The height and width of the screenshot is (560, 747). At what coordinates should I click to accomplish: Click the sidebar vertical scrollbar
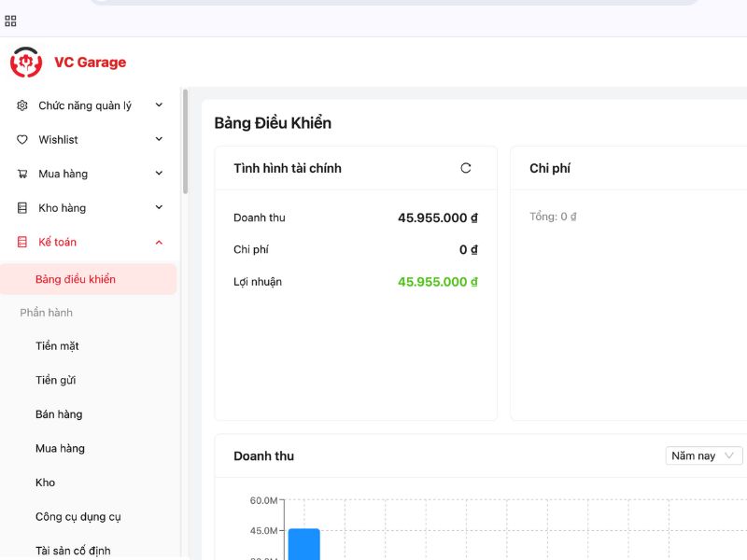pos(185,140)
